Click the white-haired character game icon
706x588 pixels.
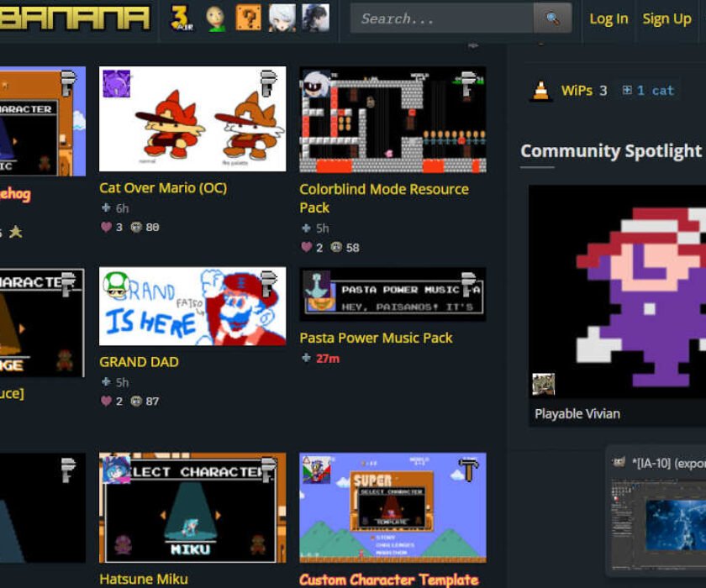[282, 18]
